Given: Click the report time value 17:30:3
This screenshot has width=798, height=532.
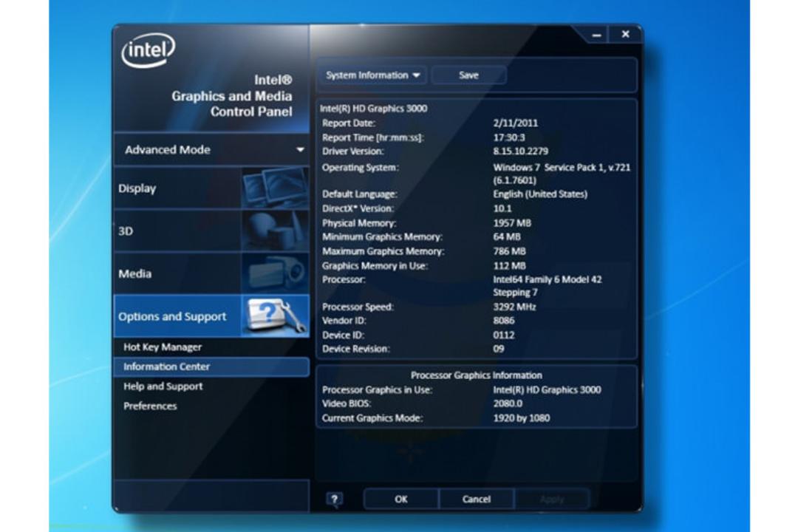Looking at the screenshot, I should tap(509, 137).
